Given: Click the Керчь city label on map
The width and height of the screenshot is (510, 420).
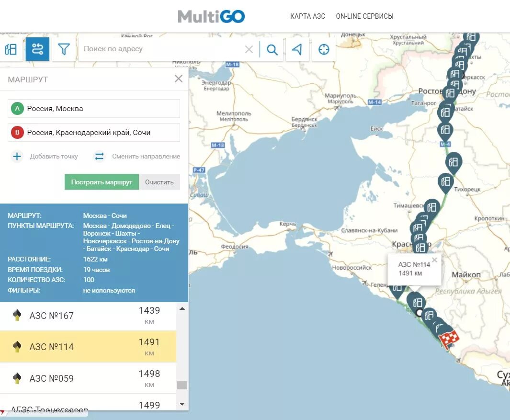Looking at the screenshot, I should (288, 224).
